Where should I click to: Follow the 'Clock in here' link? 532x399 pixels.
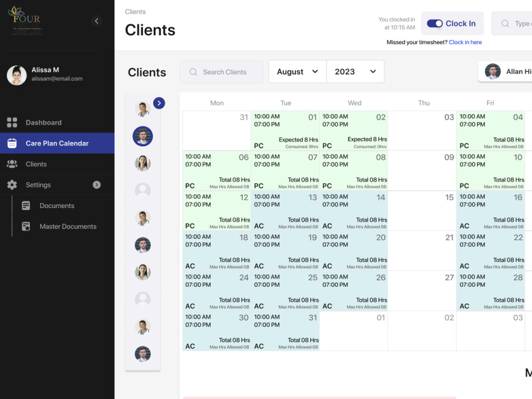tap(465, 42)
